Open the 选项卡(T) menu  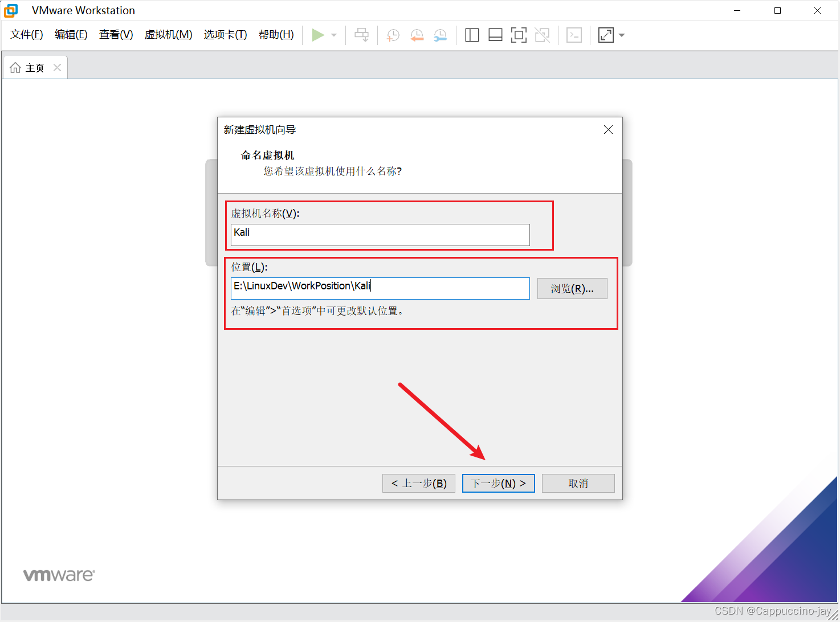226,35
